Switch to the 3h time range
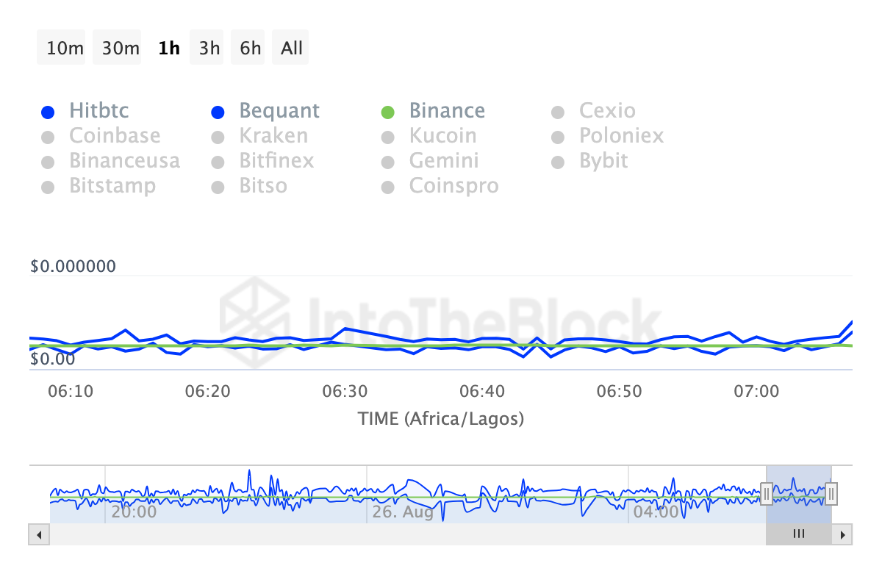 209,48
